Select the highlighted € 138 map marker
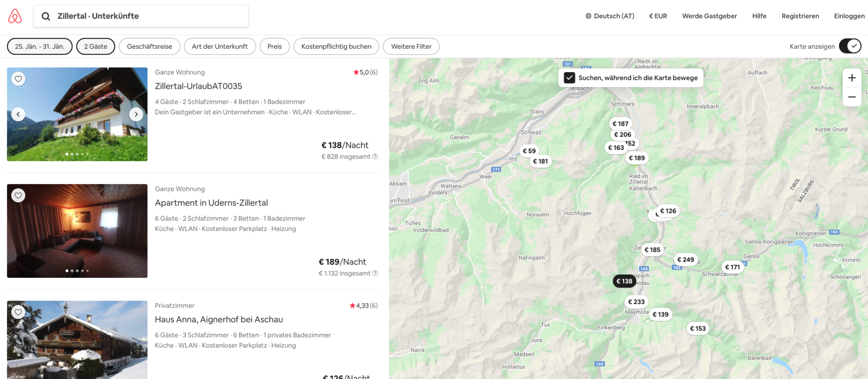868x379 pixels. click(x=624, y=281)
